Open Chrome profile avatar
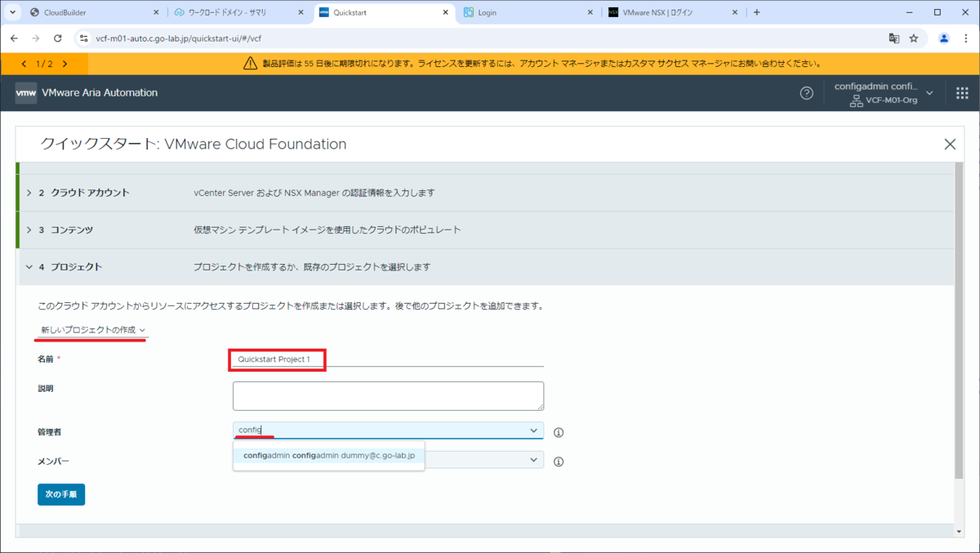The image size is (980, 553). tap(944, 38)
